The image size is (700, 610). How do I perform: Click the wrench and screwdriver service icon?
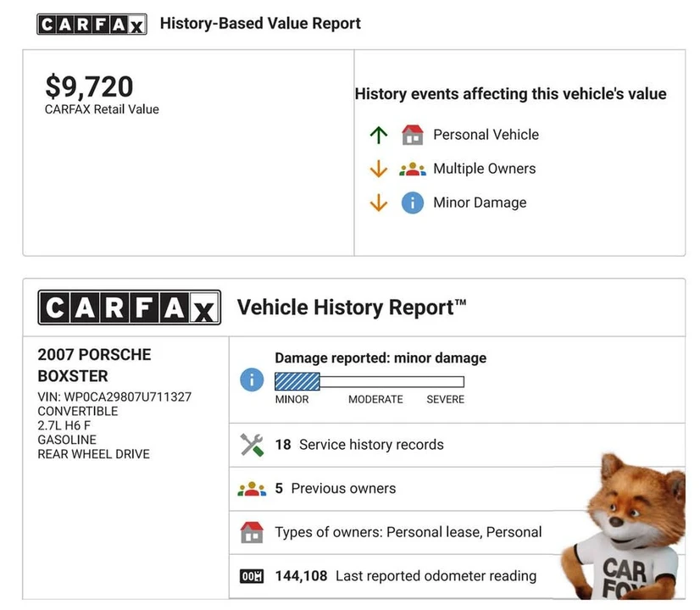tap(252, 445)
